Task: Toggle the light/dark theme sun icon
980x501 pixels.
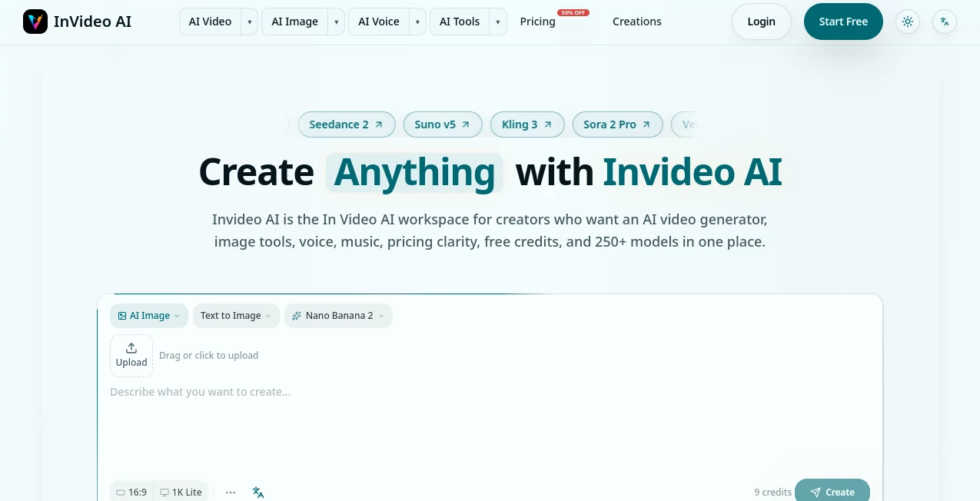Action: click(908, 22)
